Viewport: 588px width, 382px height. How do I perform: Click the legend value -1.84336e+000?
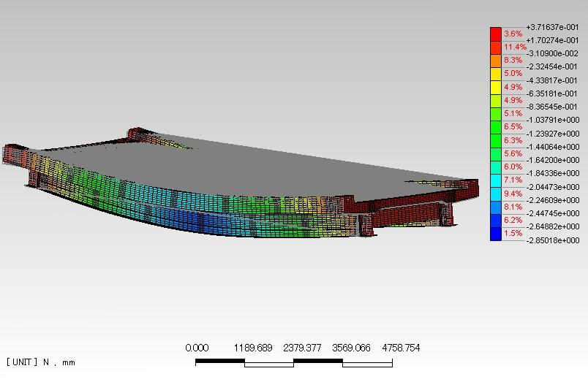553,173
